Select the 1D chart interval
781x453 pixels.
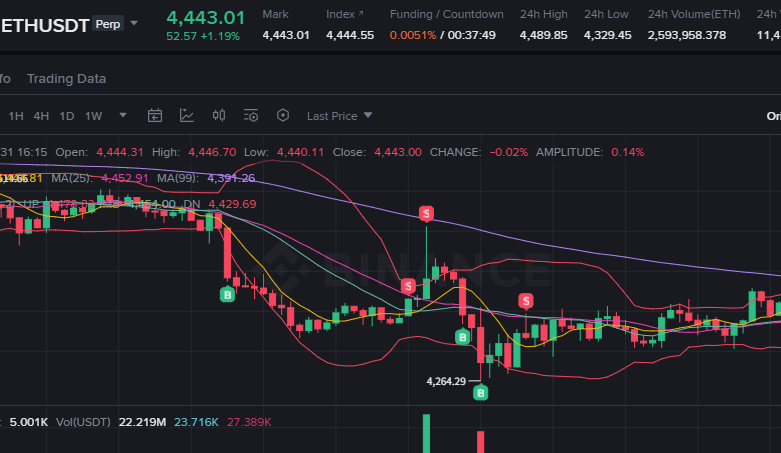click(67, 116)
